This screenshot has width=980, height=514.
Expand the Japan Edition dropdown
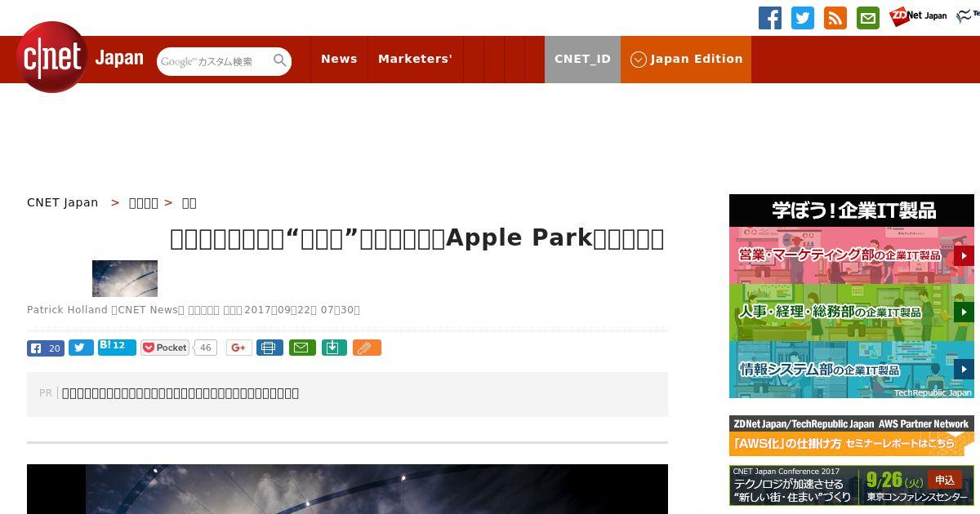(686, 59)
